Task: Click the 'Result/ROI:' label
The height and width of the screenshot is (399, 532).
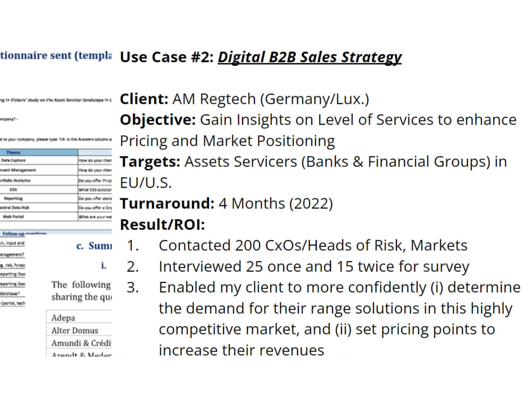Action: [162, 225]
